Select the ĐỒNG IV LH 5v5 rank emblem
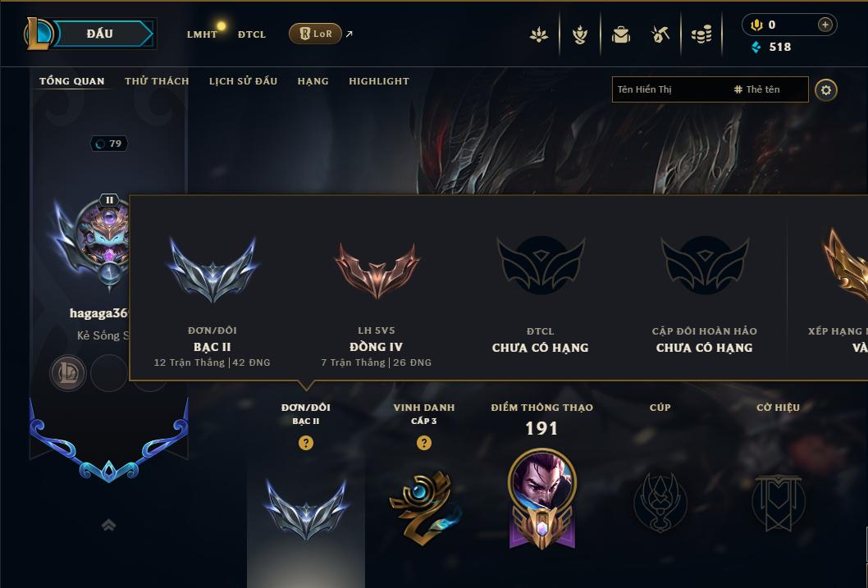 point(377,270)
